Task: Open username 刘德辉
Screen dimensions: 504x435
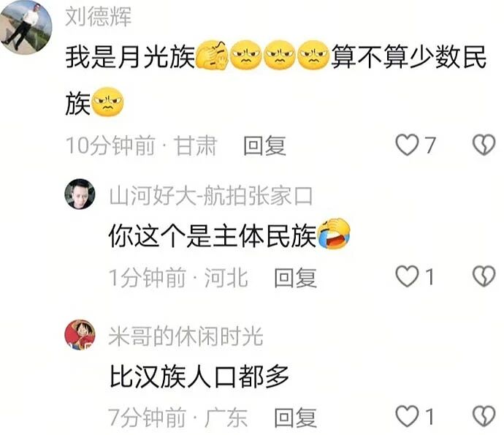Action: [99, 16]
